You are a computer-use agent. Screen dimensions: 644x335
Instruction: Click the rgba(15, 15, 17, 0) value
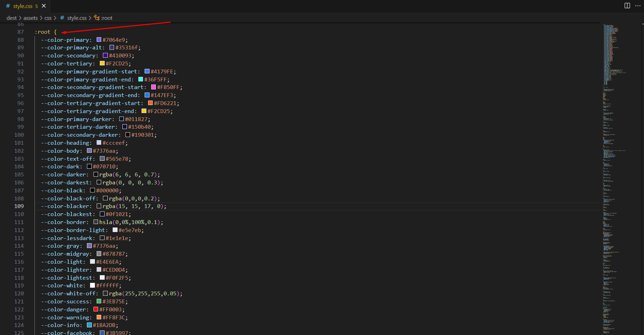click(x=133, y=206)
